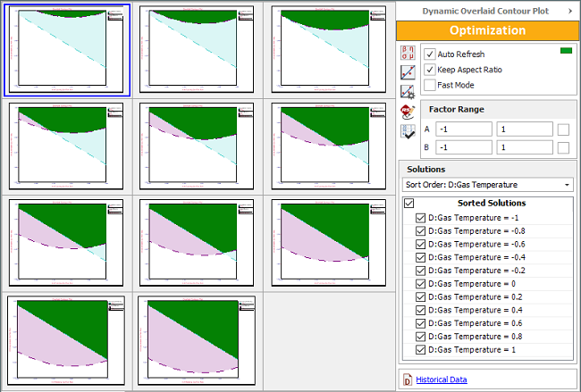Viewport: 581px width, 392px height.
Task: Toggle the checkbox beside Factor A range
Action: [563, 129]
